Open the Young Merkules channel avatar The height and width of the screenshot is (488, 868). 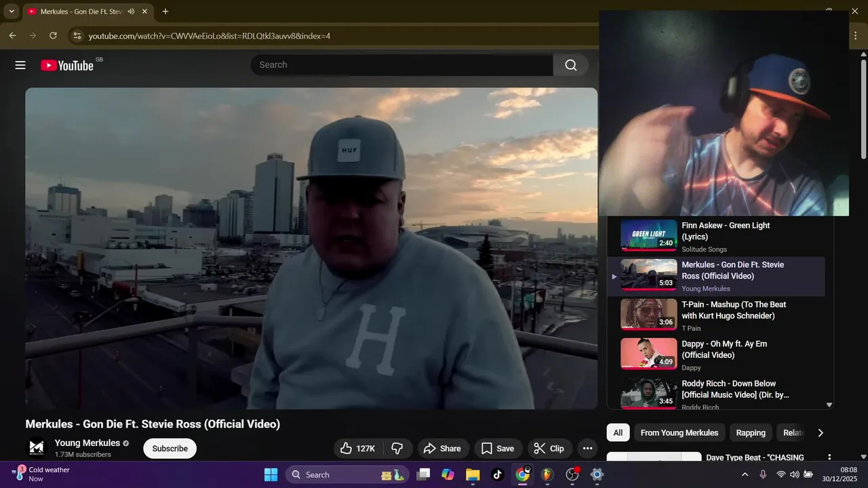(36, 448)
